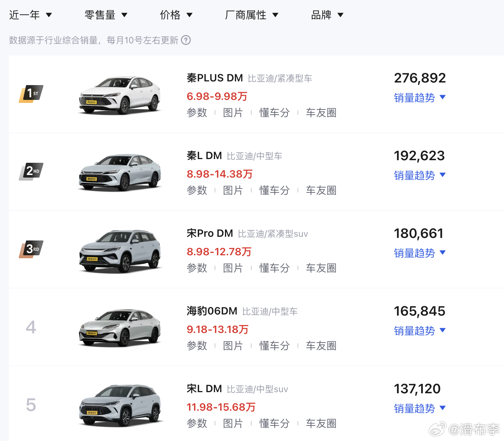The width and height of the screenshot is (504, 441).
Task: Open the 近一年 time range dropdown
Action: pyautogui.click(x=30, y=15)
